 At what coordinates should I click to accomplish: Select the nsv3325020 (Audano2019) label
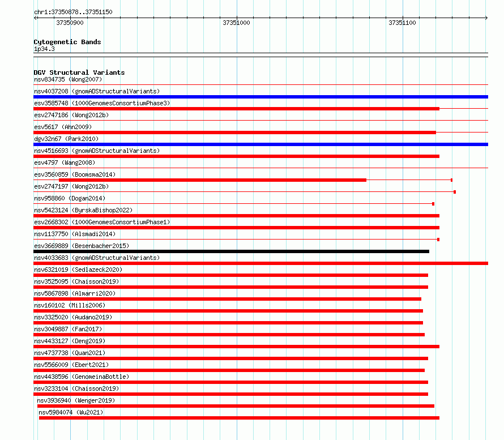pos(73,317)
